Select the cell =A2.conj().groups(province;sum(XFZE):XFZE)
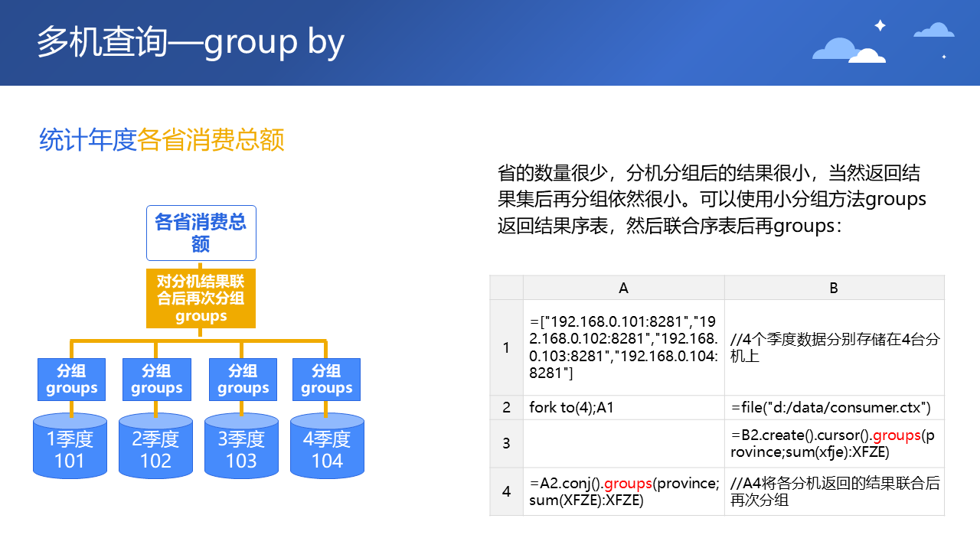Screen dimensions: 980x551 [x=624, y=491]
